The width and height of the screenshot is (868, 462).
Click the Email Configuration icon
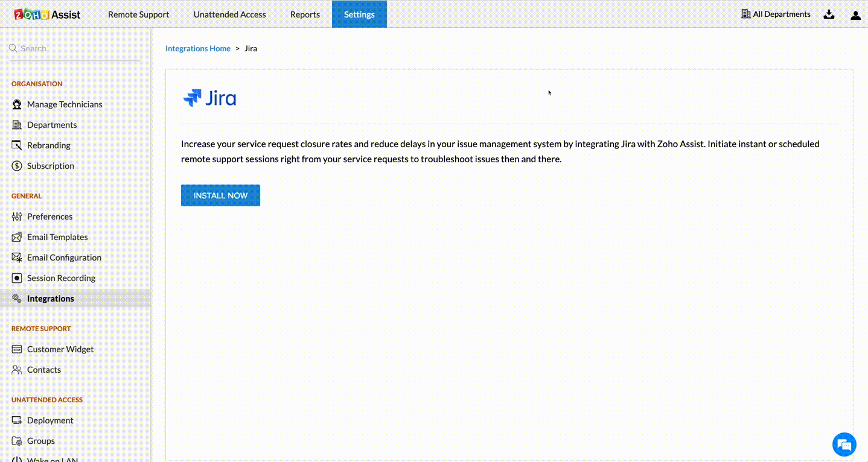pos(17,258)
